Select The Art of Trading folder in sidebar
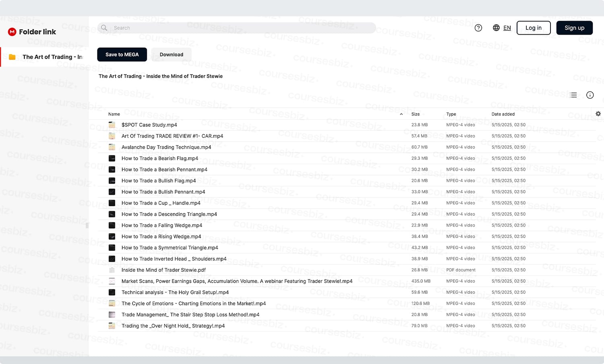The height and width of the screenshot is (364, 604). (x=44, y=57)
